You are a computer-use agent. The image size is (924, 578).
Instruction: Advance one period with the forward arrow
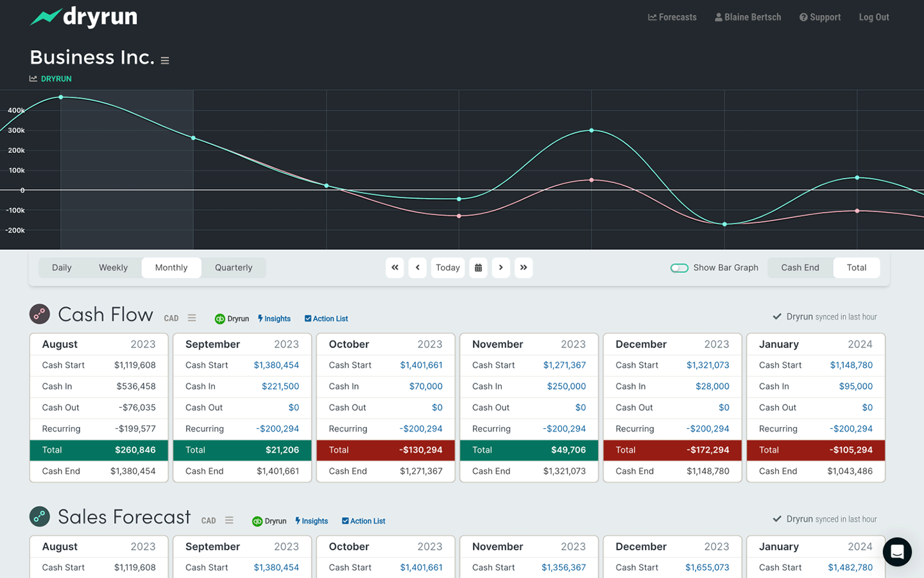click(x=501, y=268)
